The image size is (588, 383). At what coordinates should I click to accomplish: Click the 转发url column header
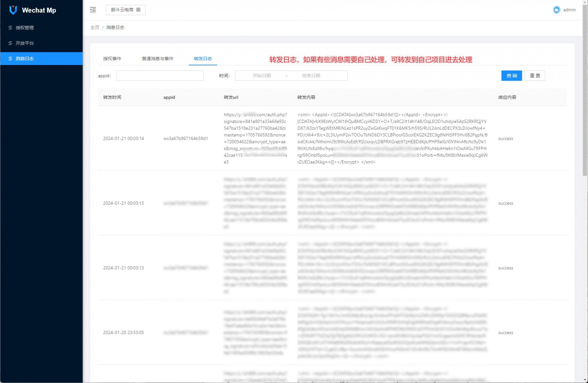(231, 97)
